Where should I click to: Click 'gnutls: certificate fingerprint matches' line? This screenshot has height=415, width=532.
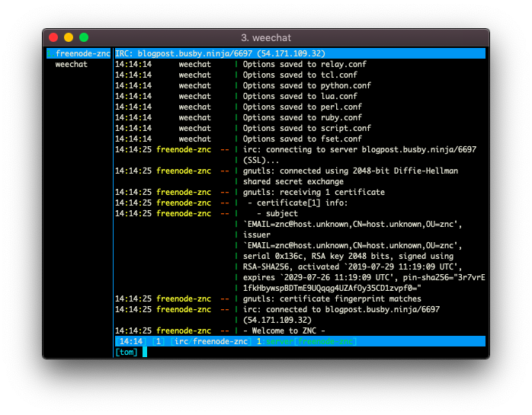coord(332,299)
